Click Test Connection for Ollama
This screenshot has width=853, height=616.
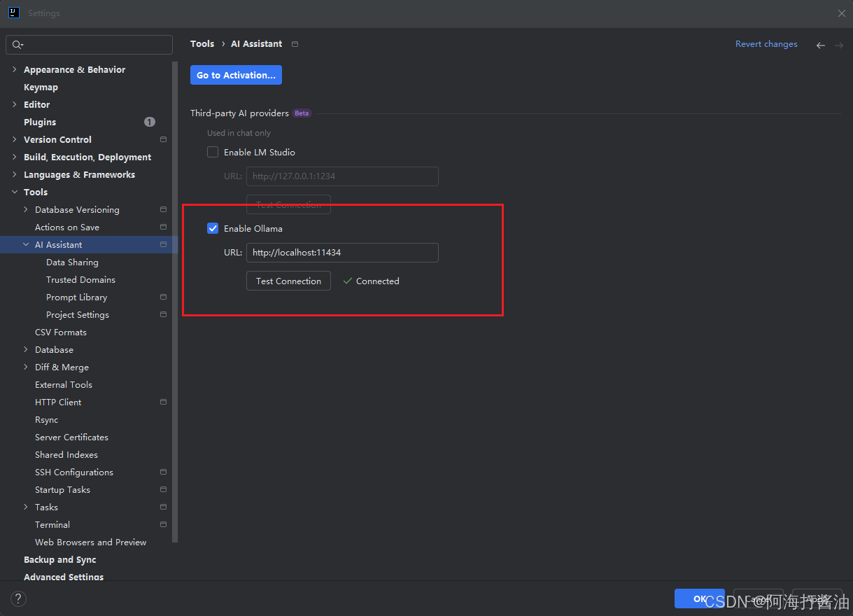pyautogui.click(x=288, y=281)
